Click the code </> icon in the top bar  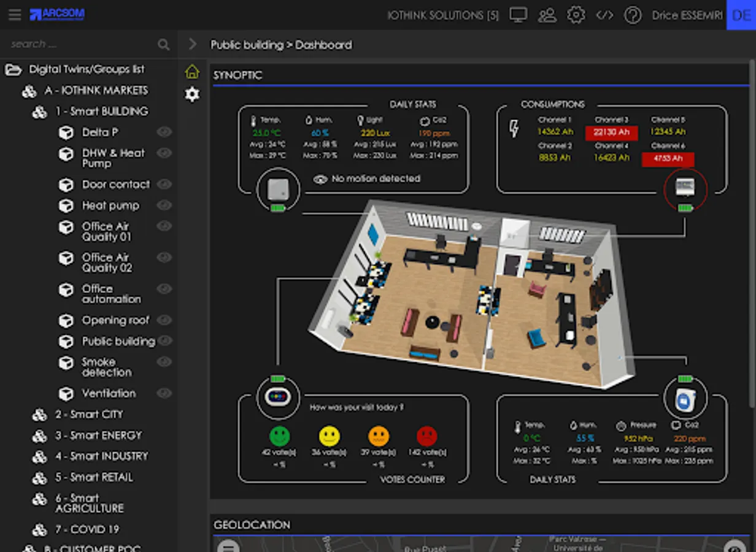pos(604,15)
